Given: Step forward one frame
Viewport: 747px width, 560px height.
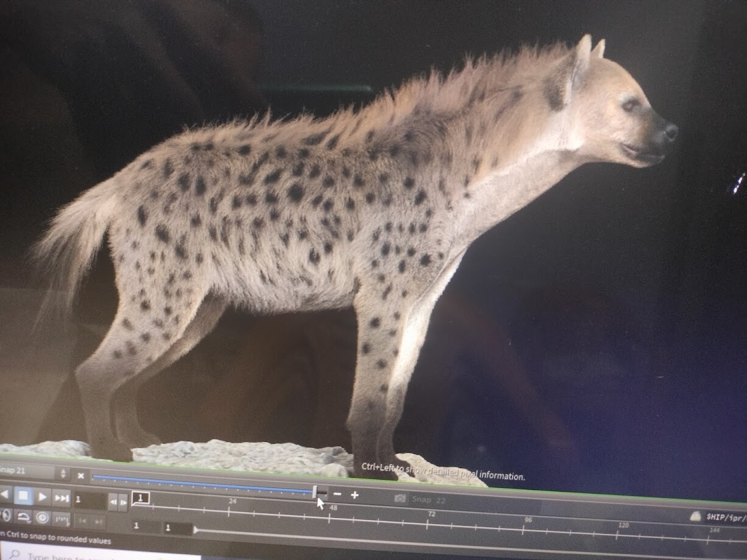Looking at the screenshot, I should pos(122,501).
